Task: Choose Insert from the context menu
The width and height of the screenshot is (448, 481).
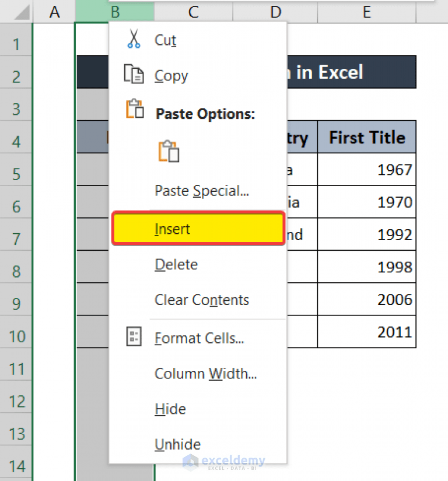Action: (172, 229)
